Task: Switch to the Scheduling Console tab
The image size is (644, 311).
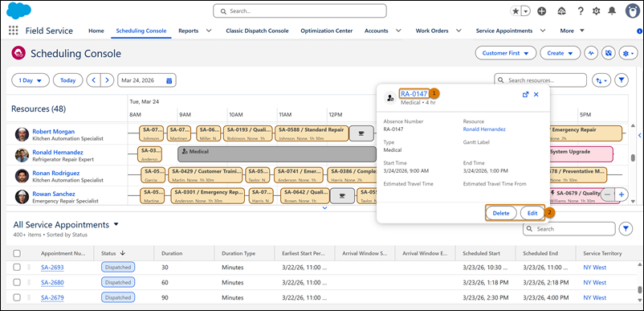Action: pos(141,31)
